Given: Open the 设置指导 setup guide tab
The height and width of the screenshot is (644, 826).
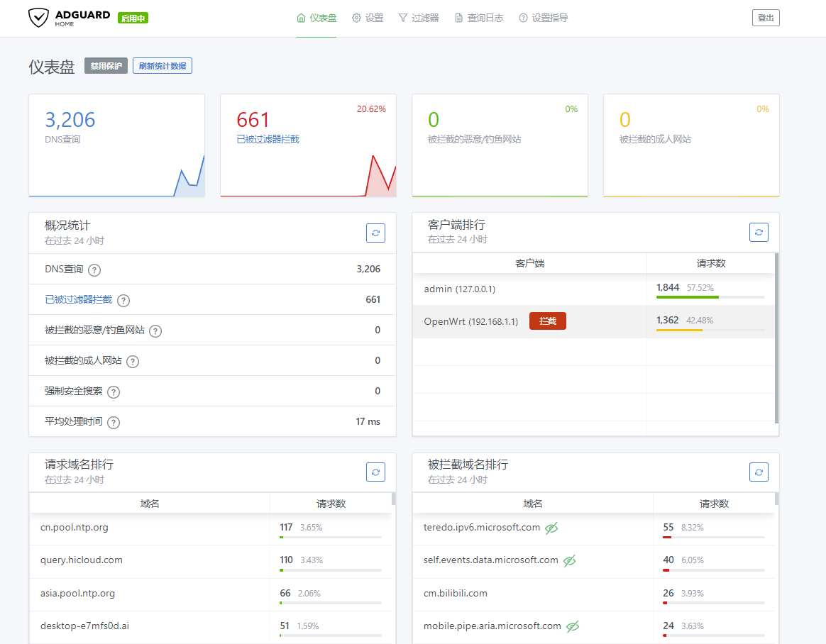Looking at the screenshot, I should pos(543,18).
